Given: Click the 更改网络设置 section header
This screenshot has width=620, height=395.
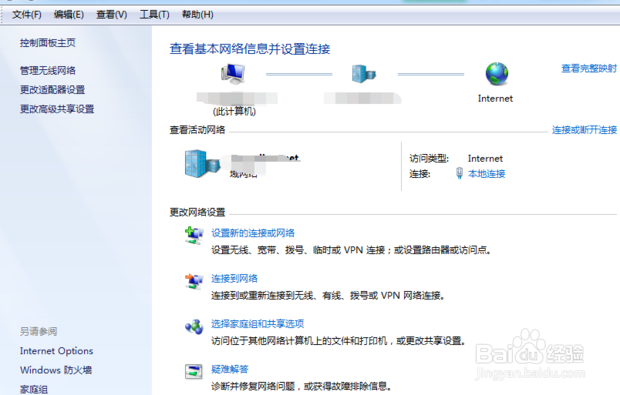Looking at the screenshot, I should pyautogui.click(x=197, y=212).
